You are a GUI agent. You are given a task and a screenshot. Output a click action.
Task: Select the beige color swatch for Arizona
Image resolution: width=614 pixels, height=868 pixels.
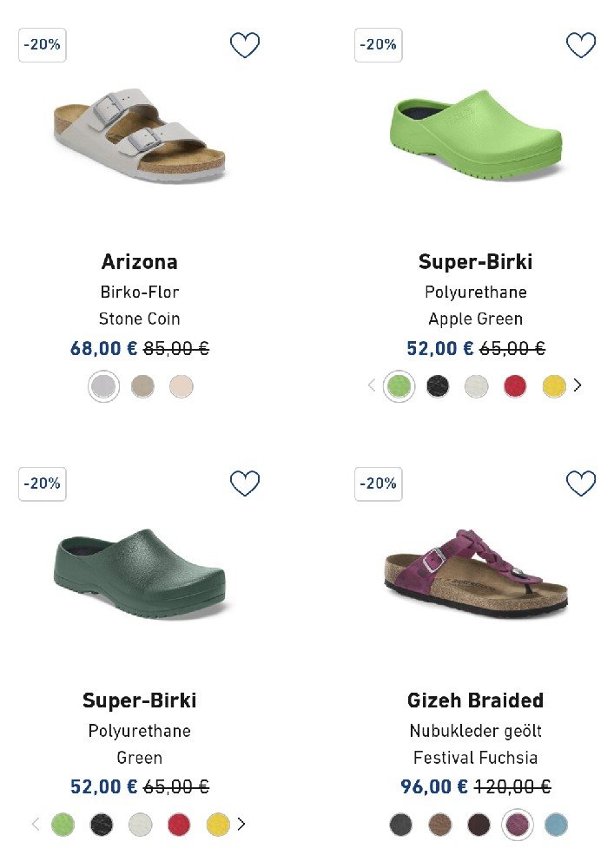click(x=142, y=386)
